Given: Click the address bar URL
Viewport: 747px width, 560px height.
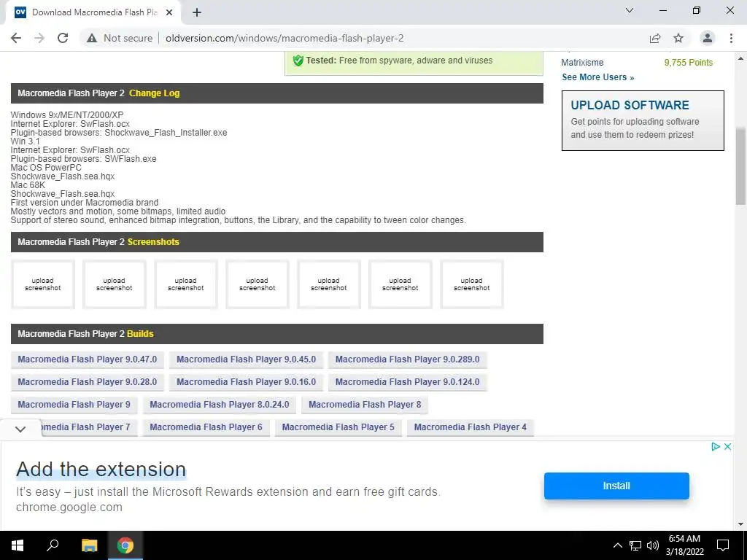Looking at the screenshot, I should click(x=285, y=38).
